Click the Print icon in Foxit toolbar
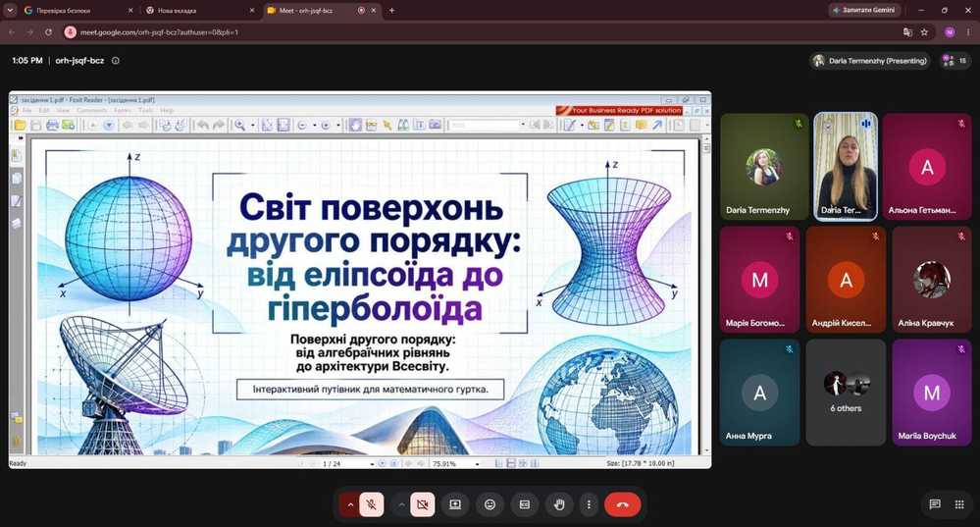The height and width of the screenshot is (527, 980). [52, 125]
